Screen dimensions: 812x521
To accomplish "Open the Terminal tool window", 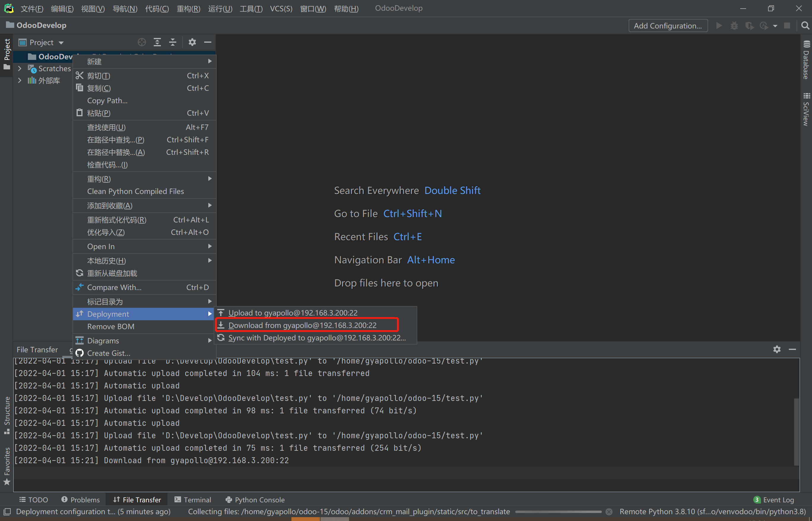I will click(x=193, y=500).
